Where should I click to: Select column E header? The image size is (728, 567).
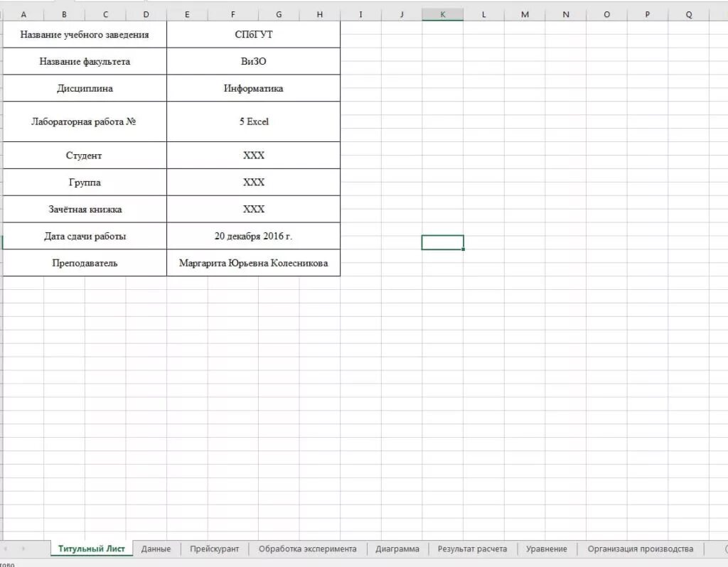click(x=187, y=14)
